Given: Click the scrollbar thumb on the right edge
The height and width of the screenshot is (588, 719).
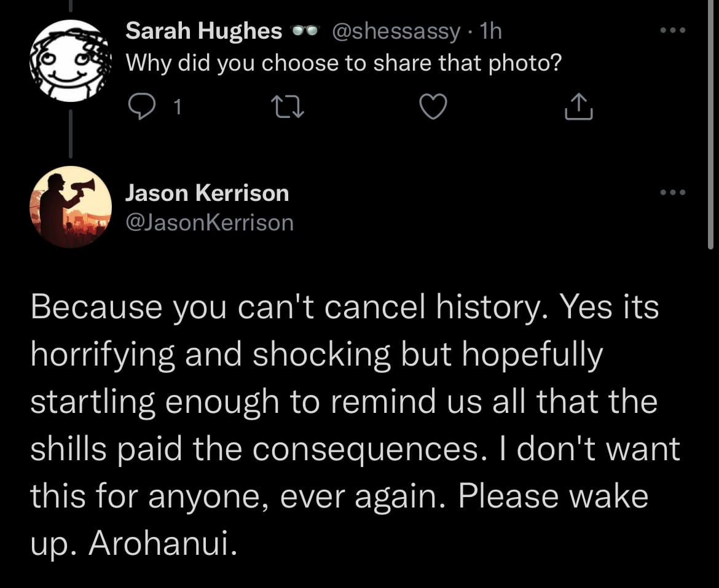Looking at the screenshot, I should [x=710, y=123].
